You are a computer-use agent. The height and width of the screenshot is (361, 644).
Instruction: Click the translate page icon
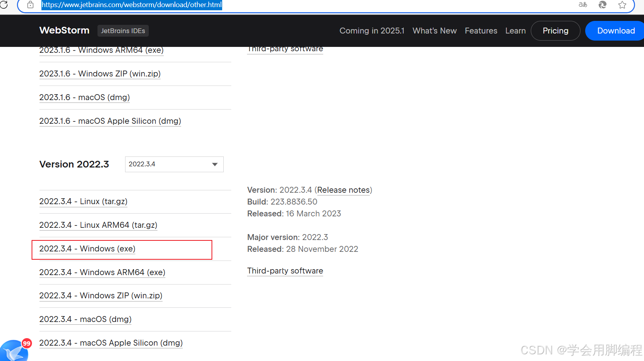click(x=583, y=5)
